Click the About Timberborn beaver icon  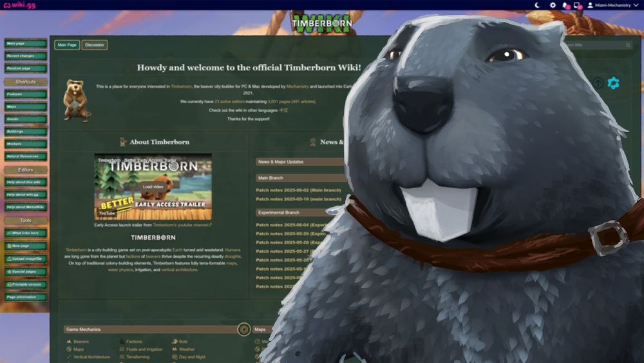pos(122,142)
